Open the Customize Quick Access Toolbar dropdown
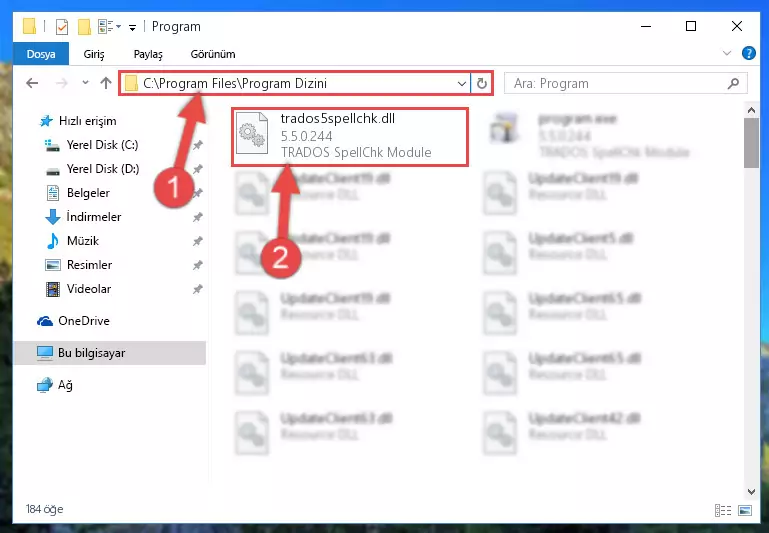 tap(132, 27)
